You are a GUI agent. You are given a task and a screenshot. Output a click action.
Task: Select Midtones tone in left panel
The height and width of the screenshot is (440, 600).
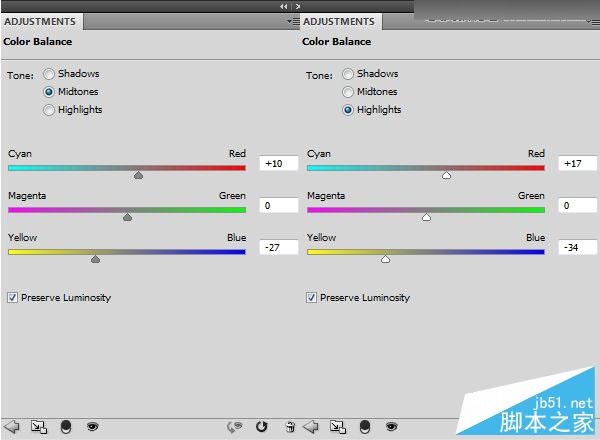coord(49,92)
